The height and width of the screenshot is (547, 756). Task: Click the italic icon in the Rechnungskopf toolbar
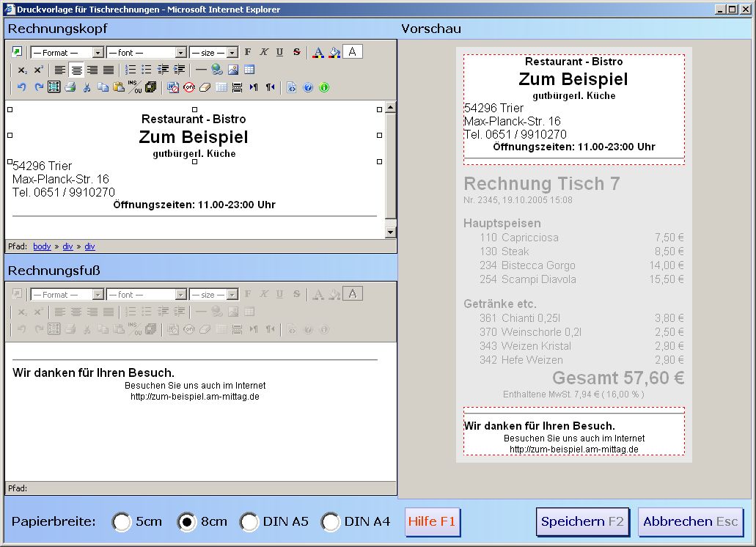tap(264, 52)
